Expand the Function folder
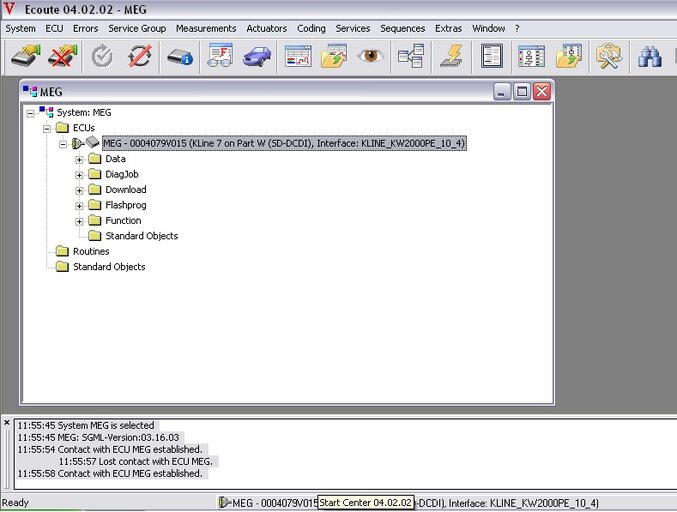 click(x=79, y=221)
